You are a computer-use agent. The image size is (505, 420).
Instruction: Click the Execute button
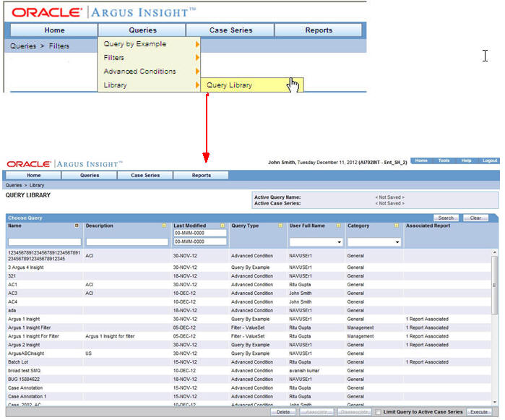pos(479,412)
